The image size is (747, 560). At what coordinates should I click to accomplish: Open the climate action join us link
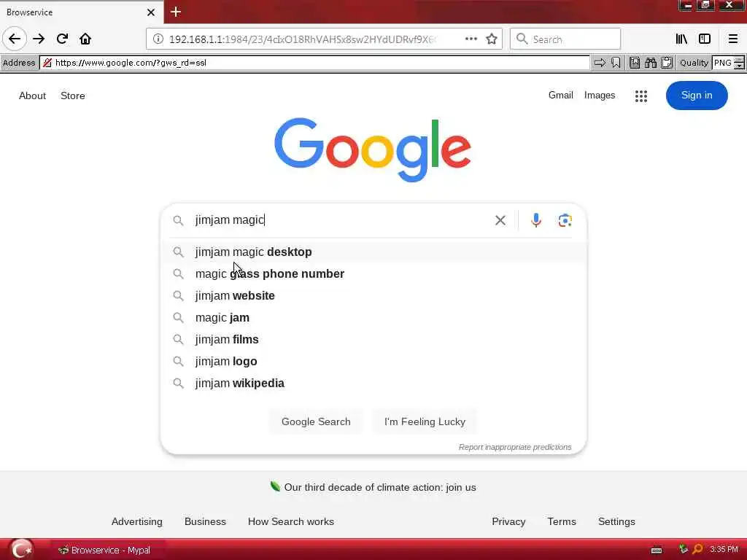coord(379,487)
